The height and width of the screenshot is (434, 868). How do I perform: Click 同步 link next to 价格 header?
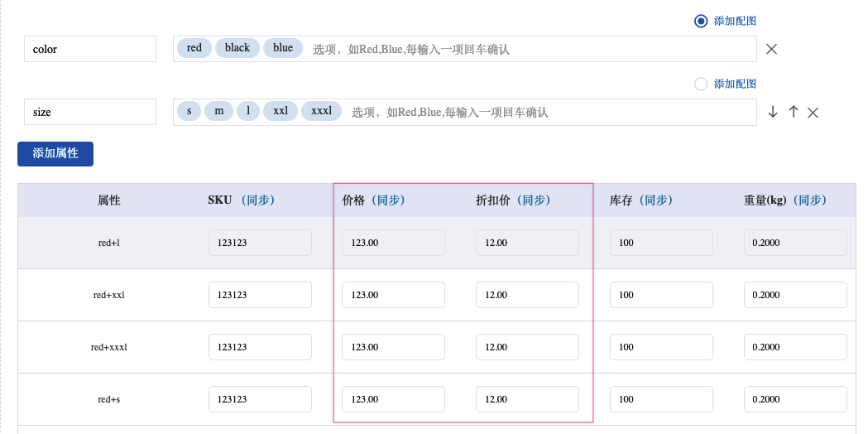click(x=387, y=200)
